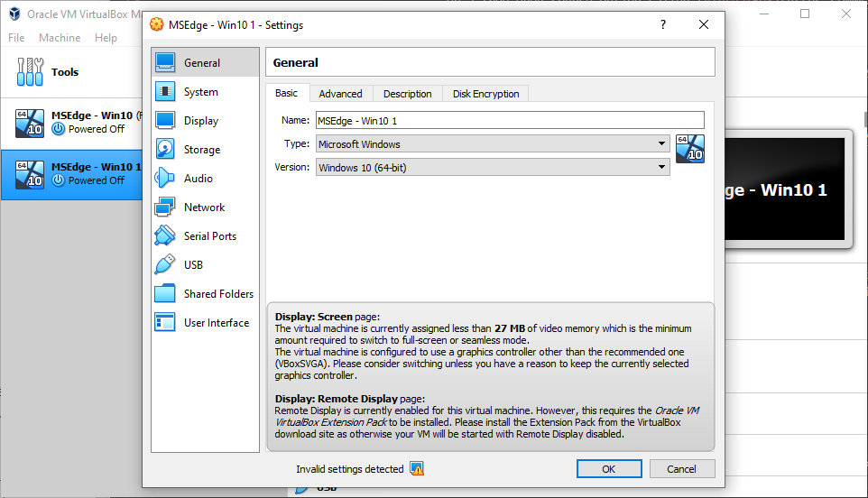Click the invalid settings warning icon

(x=417, y=468)
